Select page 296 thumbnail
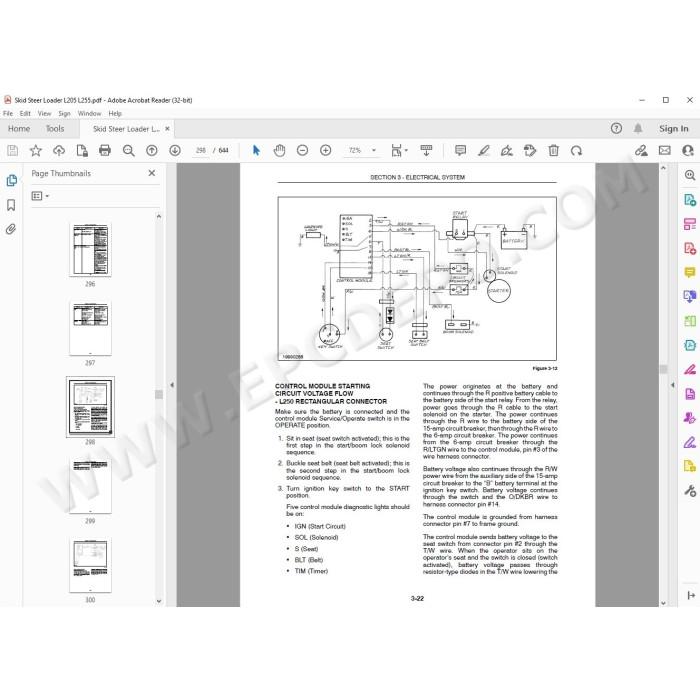This screenshot has height=700, width=700. 90,250
